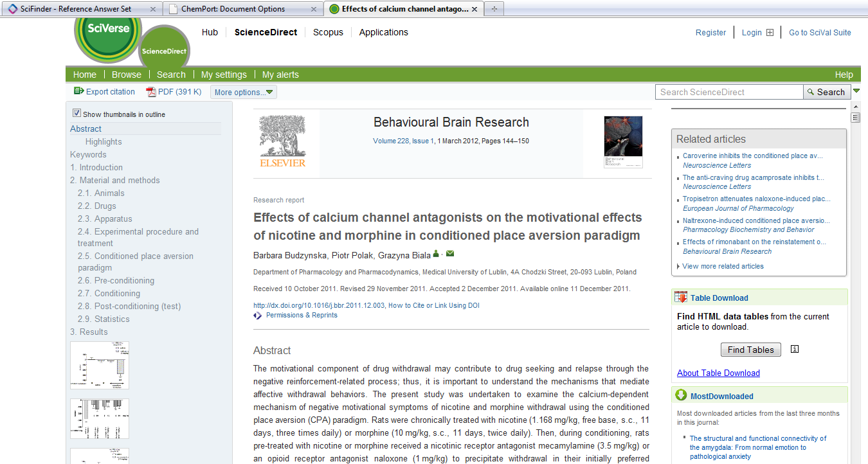The width and height of the screenshot is (868, 464).
Task: Open second bar chart thumbnail in outline
Action: pos(100,418)
